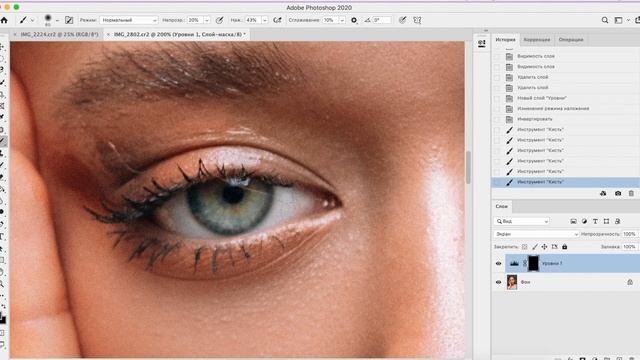
Task: Open the flow slider dropdown arrow
Action: [x=264, y=20]
